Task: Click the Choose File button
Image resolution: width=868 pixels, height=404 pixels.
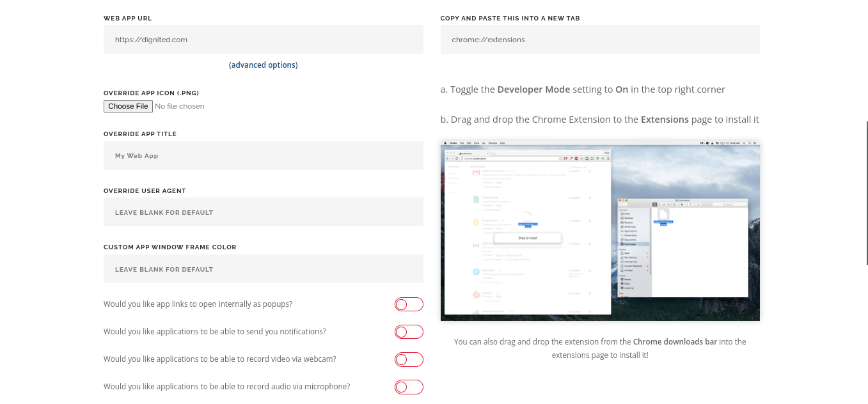Action: pyautogui.click(x=128, y=106)
